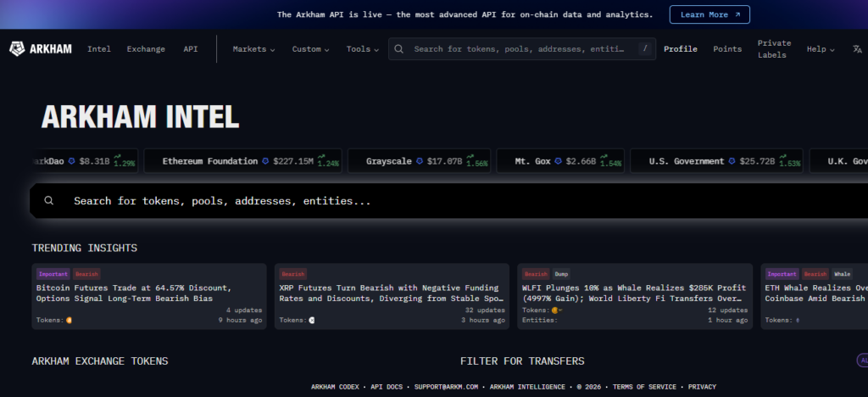This screenshot has width=868, height=397.
Task: Open the Terms of Service footer link
Action: [644, 387]
